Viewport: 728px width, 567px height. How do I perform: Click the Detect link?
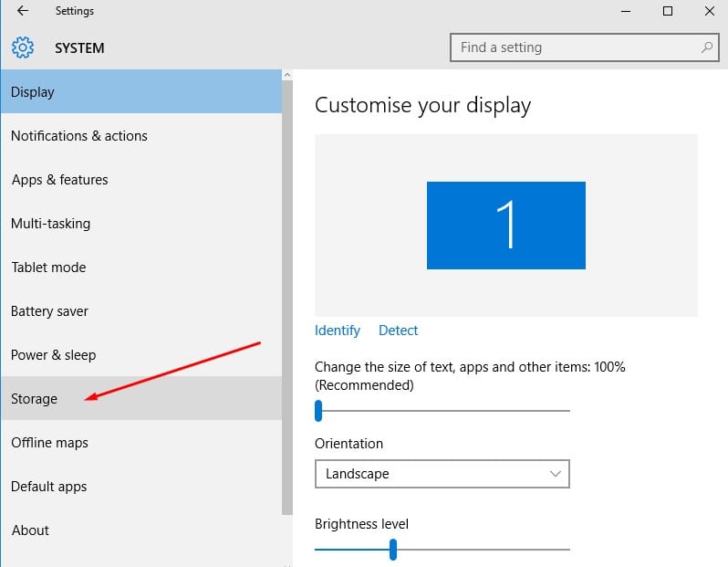click(399, 331)
